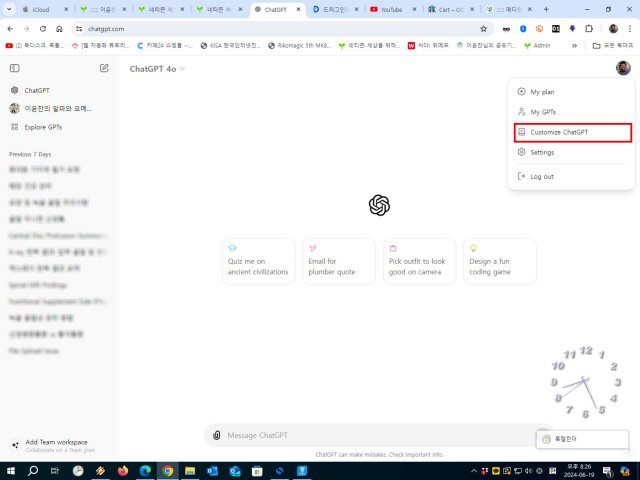Go back with browser back arrow
Viewport: 640px width, 480px height.
point(10,29)
